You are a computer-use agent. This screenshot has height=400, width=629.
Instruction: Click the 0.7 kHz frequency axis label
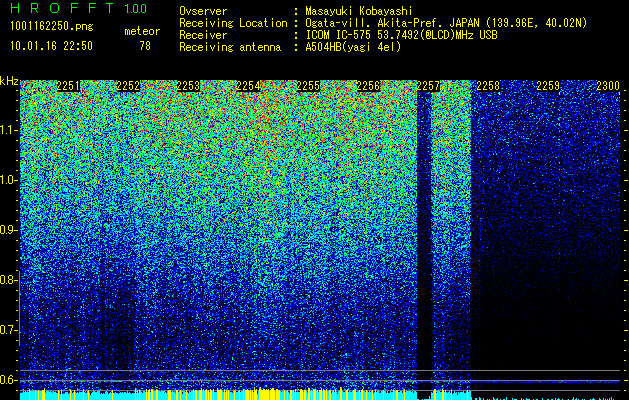coord(8,330)
